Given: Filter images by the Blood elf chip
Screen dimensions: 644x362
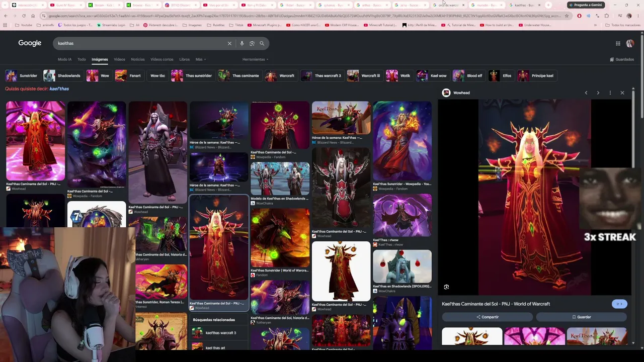Looking at the screenshot, I should (468, 76).
